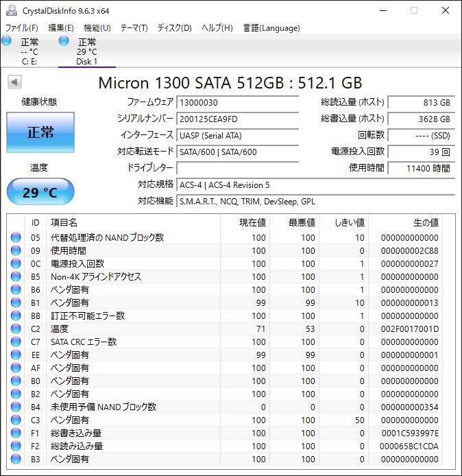The width and height of the screenshot is (462, 476).
Task: Click status orb of row EE
Action: click(16, 355)
